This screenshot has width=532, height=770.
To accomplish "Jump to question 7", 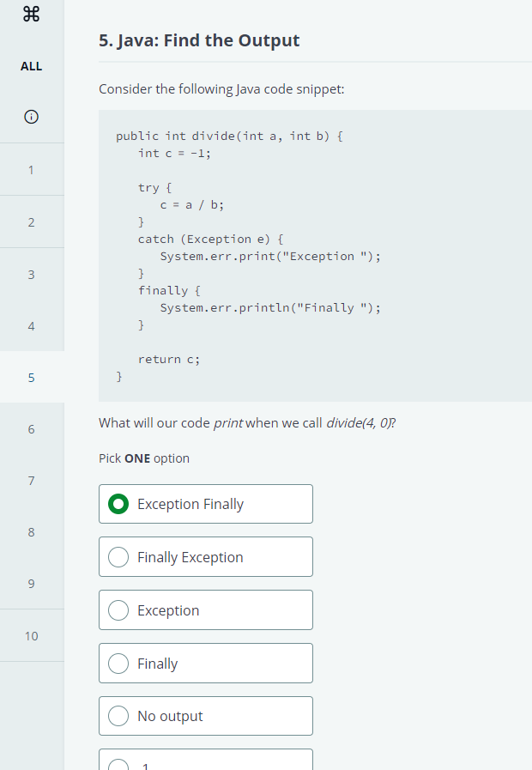I will pyautogui.click(x=32, y=480).
